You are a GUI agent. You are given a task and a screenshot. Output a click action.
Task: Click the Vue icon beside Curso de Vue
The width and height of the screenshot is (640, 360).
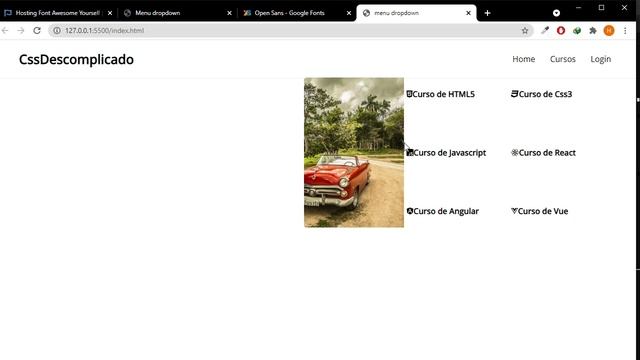514,211
